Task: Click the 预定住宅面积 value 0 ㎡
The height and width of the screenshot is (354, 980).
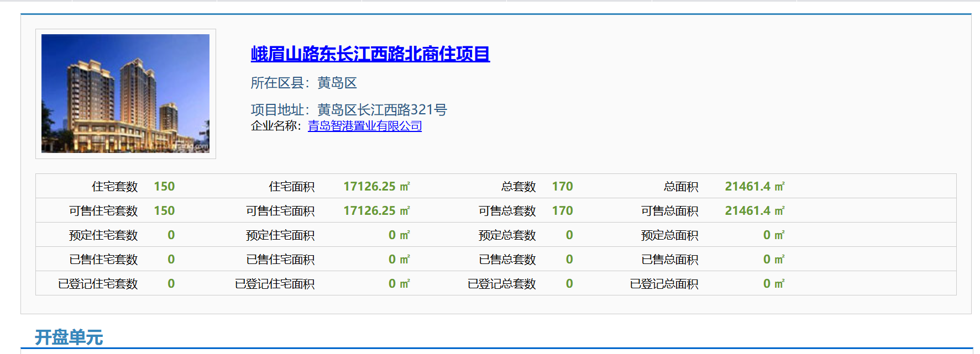Action: [399, 235]
